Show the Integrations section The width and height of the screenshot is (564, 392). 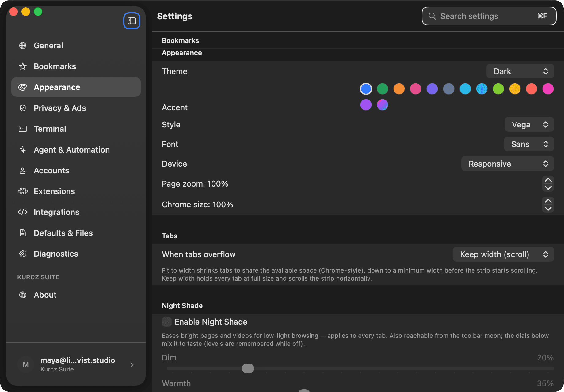(x=76, y=212)
